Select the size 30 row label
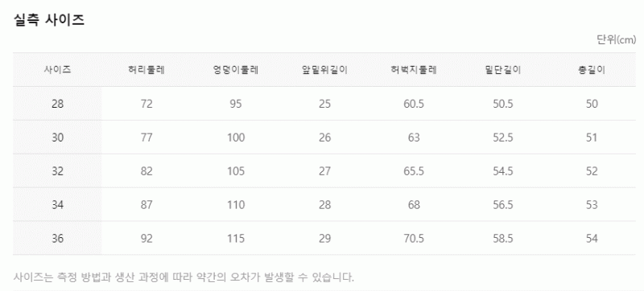Screen dimensions: 644x291 tap(58, 137)
